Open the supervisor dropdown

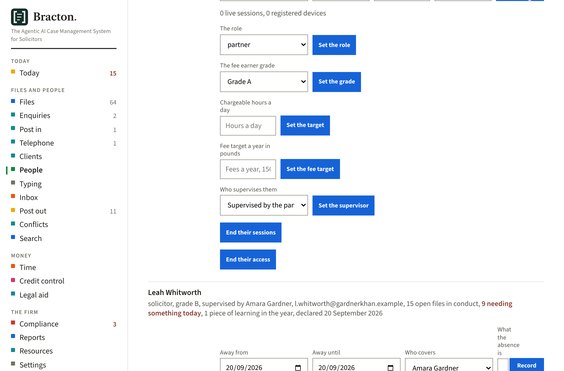[264, 205]
